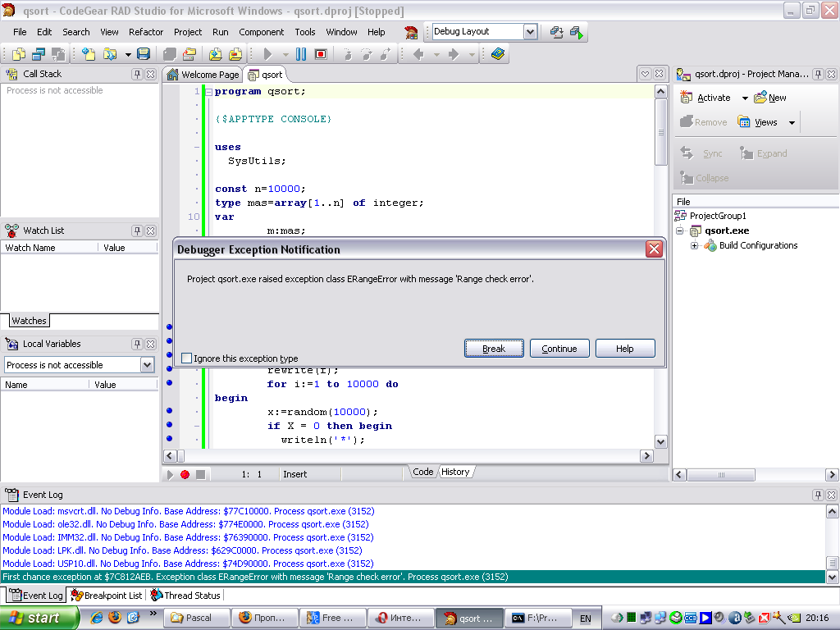The height and width of the screenshot is (630, 840).
Task: Click the Pause debugger toolbar icon
Action: tap(300, 54)
